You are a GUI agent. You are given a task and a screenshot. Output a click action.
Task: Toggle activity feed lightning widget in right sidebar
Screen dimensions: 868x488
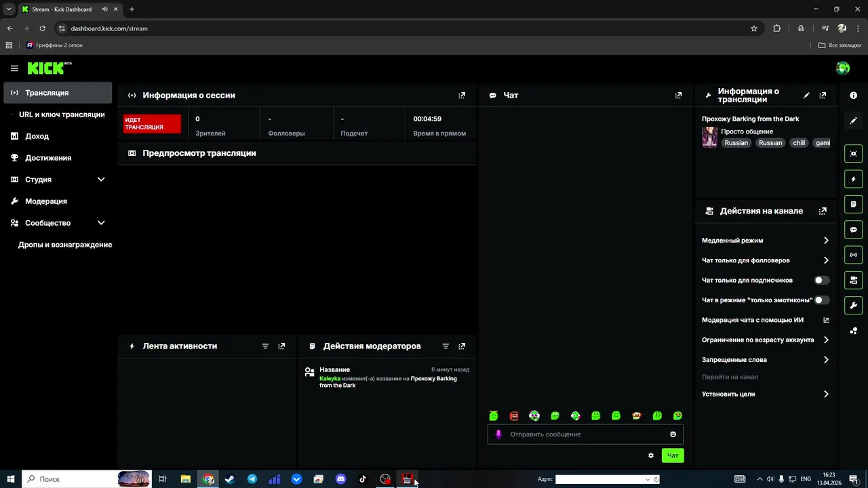[854, 179]
